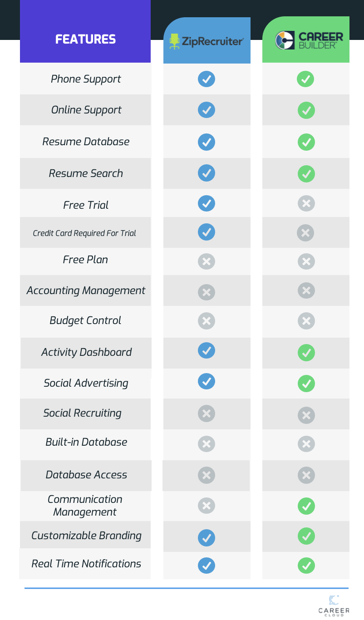
Task: Select the Resume Database feature label
Action: 86,142
